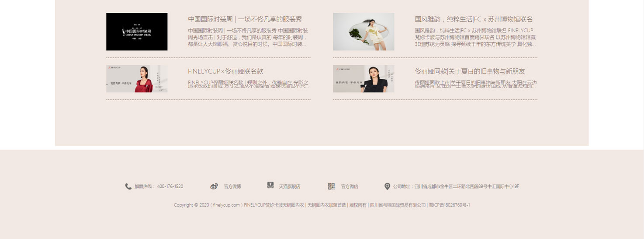Click the China Fashion Week article summary text
644x239 pixels.
tap(248, 38)
